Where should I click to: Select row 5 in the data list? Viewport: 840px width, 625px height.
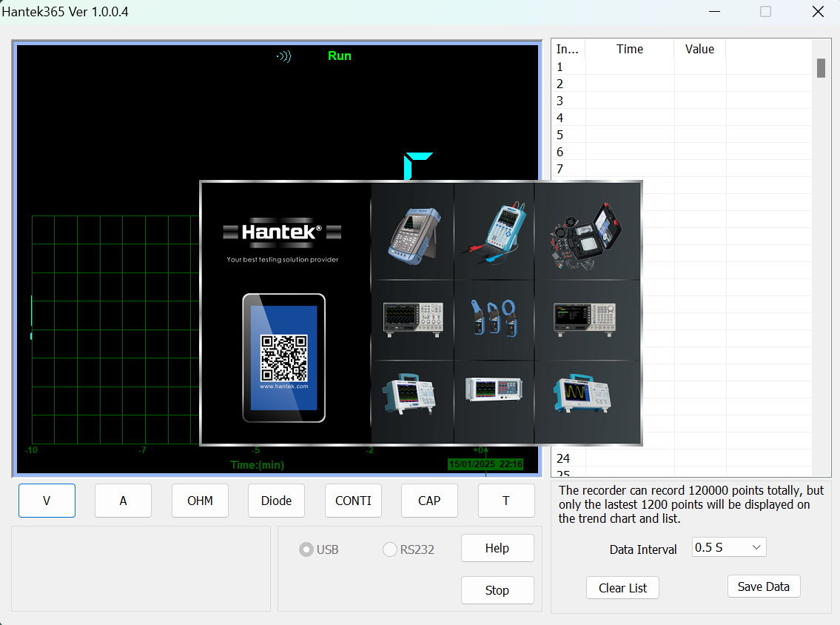tap(682, 135)
